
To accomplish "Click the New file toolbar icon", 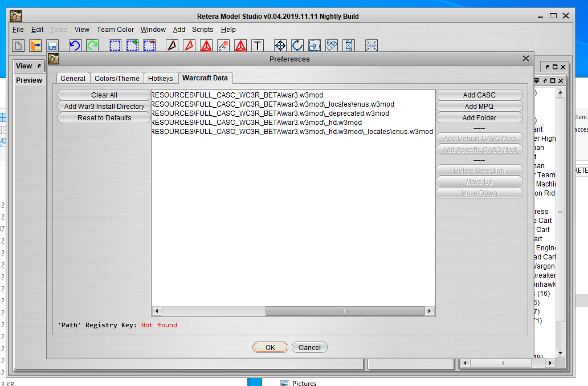I will point(18,46).
